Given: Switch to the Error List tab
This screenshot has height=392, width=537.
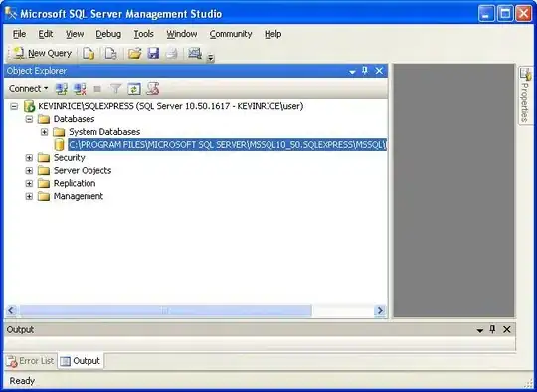Looking at the screenshot, I should click(30, 361).
